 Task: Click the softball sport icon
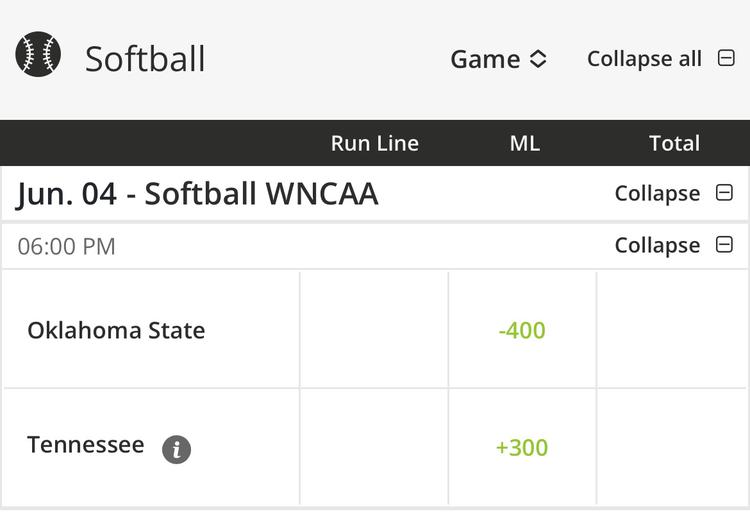(38, 54)
